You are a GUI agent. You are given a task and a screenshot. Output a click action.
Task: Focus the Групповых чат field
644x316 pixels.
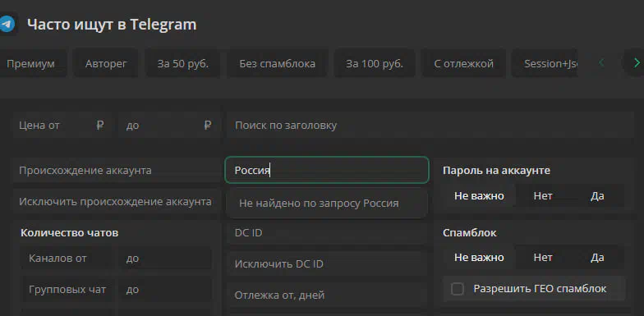[x=67, y=289]
